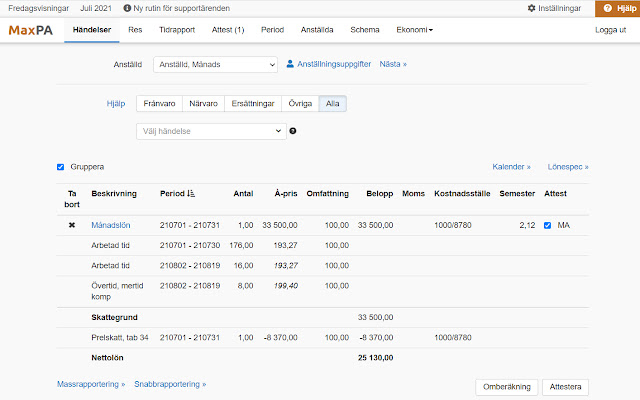Click the Semester value 2,12
This screenshot has width=640, height=400.
point(527,225)
